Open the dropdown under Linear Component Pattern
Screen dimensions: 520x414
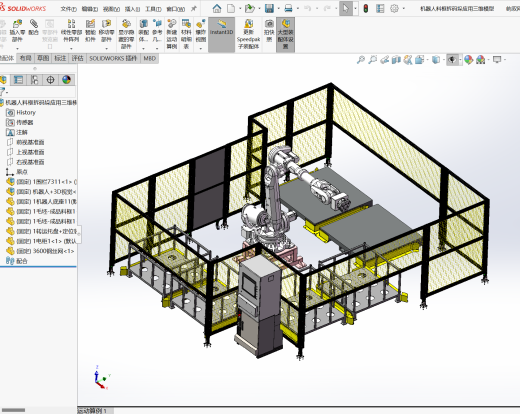pyautogui.click(x=71, y=49)
